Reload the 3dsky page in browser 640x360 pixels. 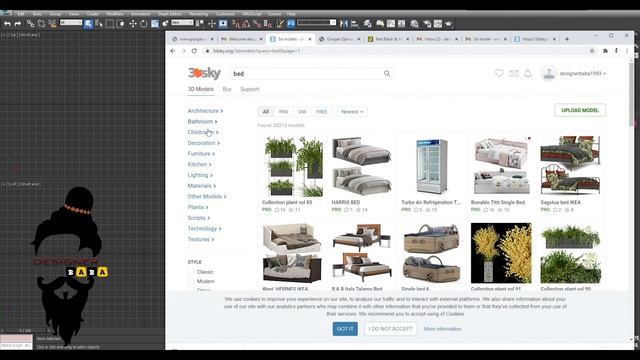click(194, 51)
